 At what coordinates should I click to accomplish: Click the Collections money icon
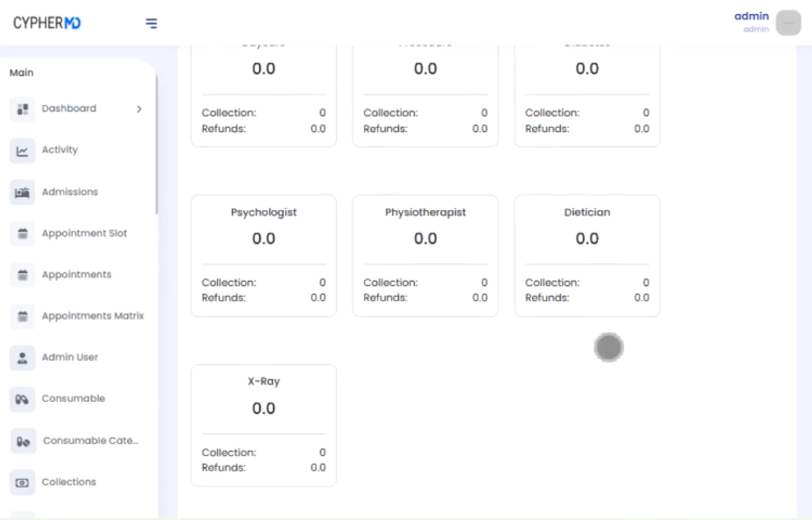[22, 482]
